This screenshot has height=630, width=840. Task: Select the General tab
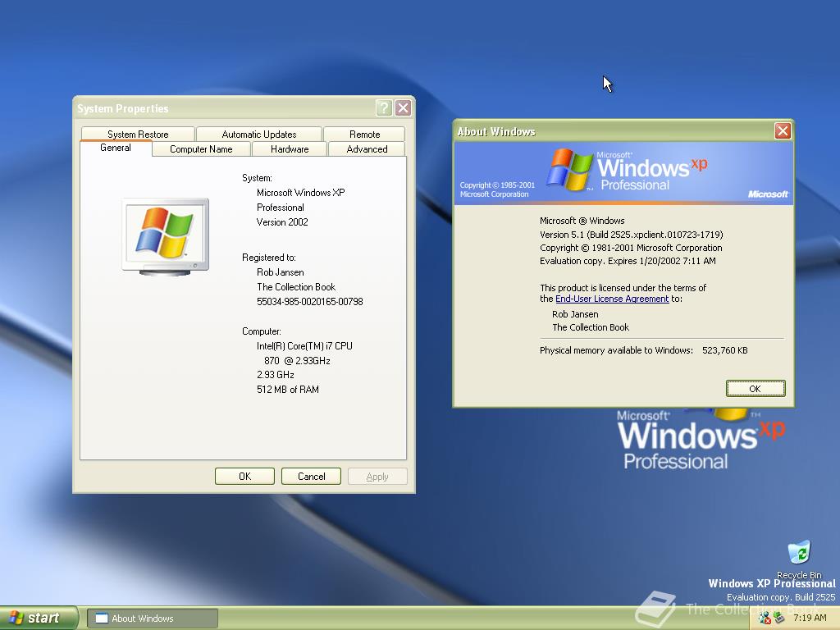[x=116, y=148]
